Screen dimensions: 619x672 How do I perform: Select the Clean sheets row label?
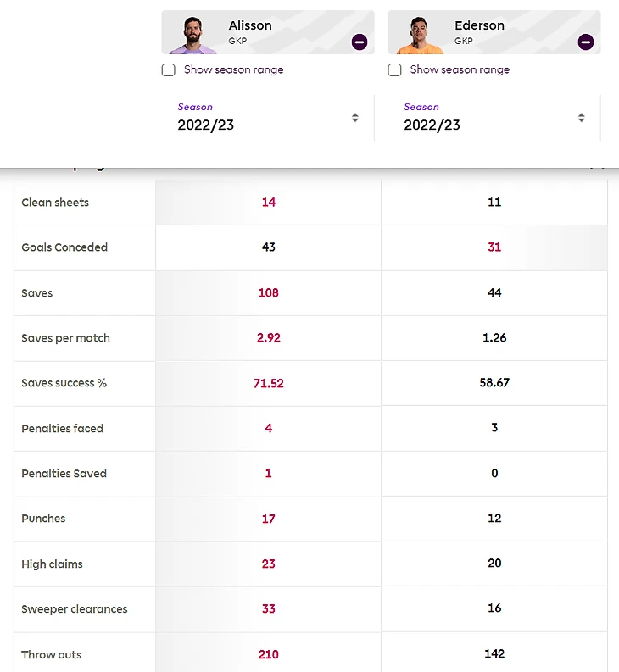coord(55,203)
